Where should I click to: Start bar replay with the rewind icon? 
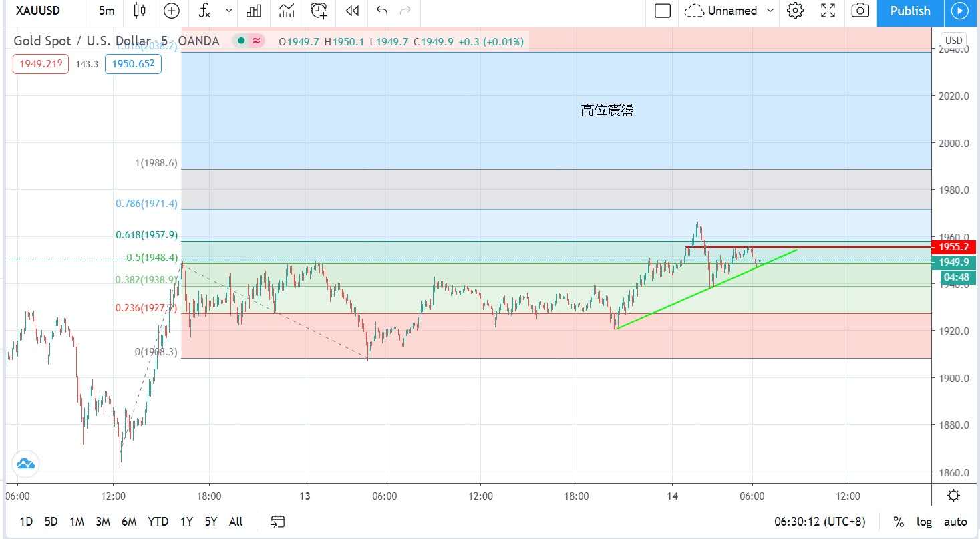[x=352, y=11]
